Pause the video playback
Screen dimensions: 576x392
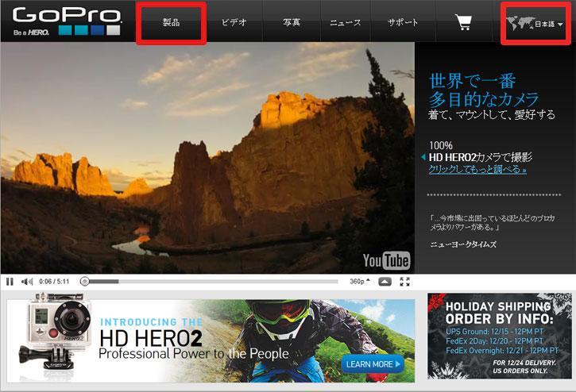[10, 282]
